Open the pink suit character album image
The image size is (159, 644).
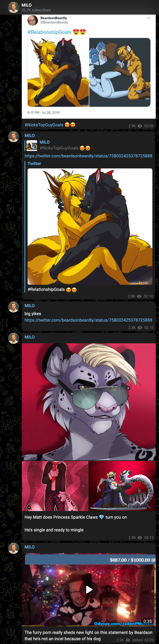(x=55, y=486)
